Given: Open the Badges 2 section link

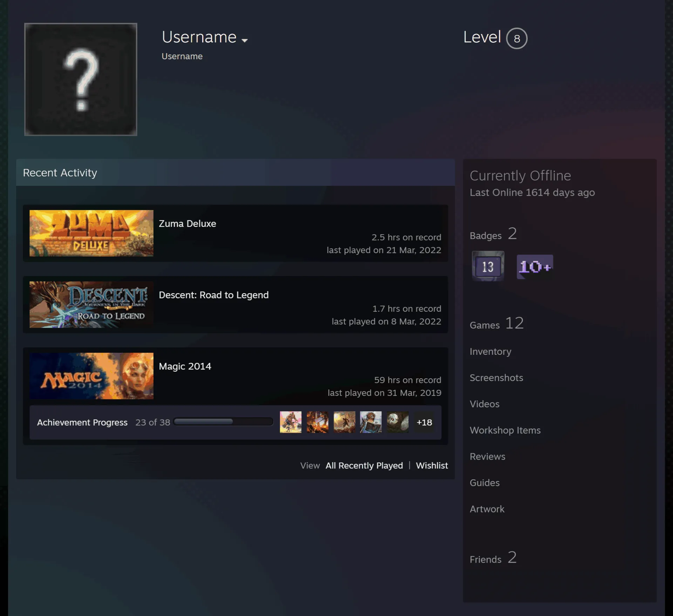Looking at the screenshot, I should (493, 234).
